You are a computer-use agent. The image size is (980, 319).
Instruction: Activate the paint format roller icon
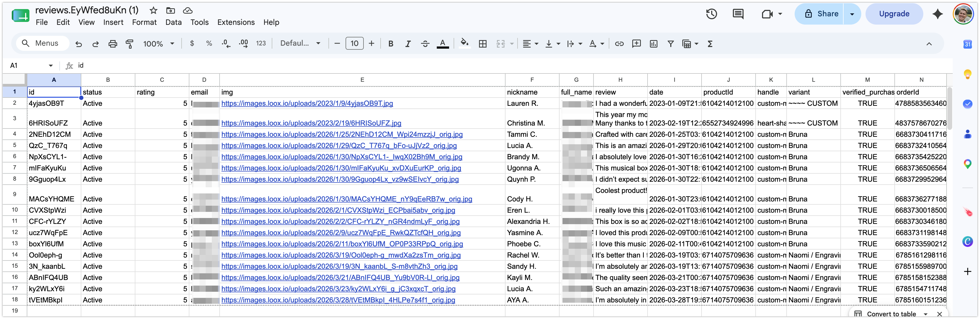pos(129,44)
